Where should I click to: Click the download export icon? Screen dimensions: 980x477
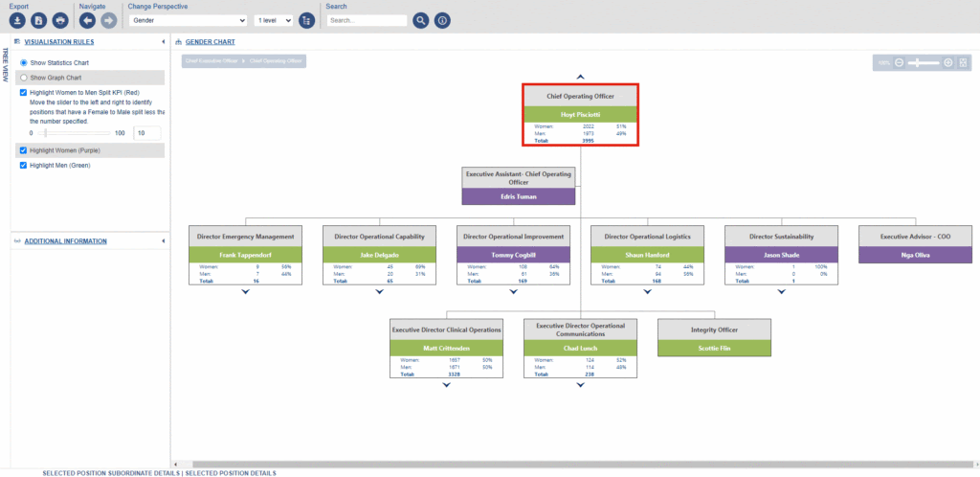(17, 21)
